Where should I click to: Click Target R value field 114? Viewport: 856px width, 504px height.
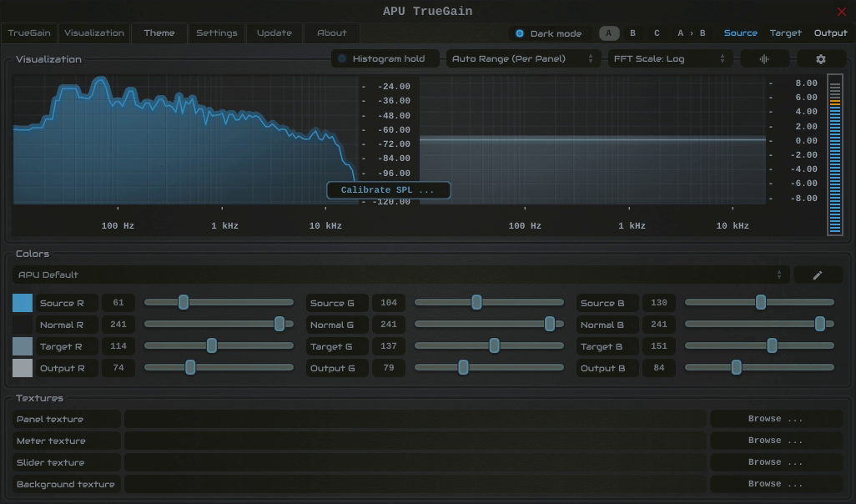point(118,347)
